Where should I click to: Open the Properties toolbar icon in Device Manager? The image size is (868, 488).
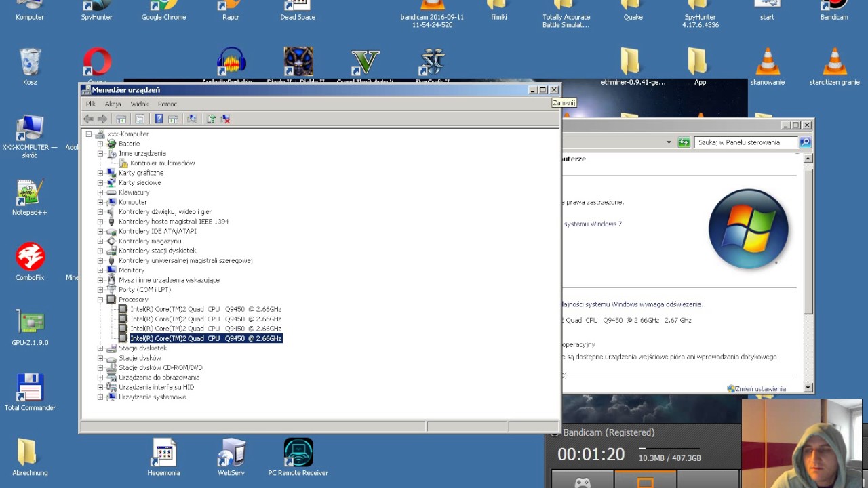(x=140, y=119)
